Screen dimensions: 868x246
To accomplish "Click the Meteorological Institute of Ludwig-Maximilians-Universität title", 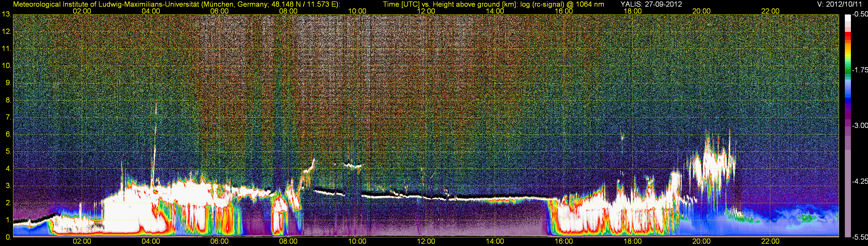I will [x=176, y=4].
